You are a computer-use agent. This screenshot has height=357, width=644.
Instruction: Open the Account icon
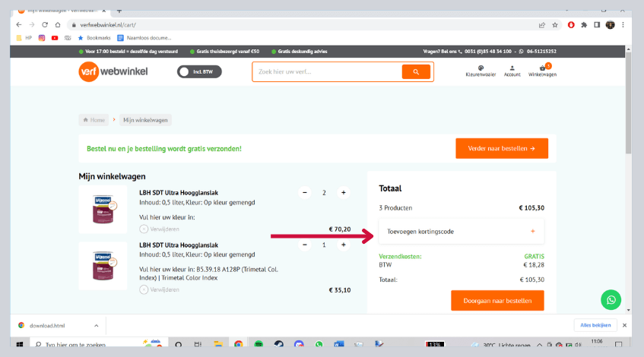pos(512,71)
